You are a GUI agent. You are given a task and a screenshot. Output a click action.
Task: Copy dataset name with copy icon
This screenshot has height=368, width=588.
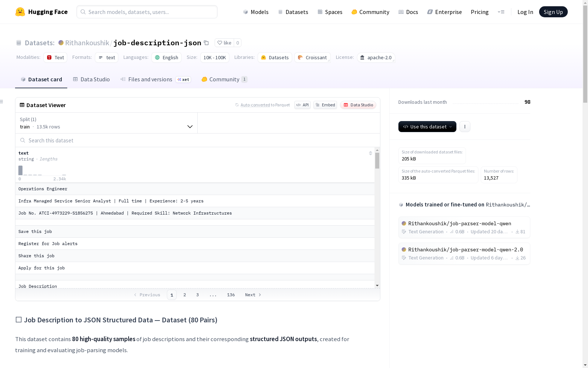point(207,43)
